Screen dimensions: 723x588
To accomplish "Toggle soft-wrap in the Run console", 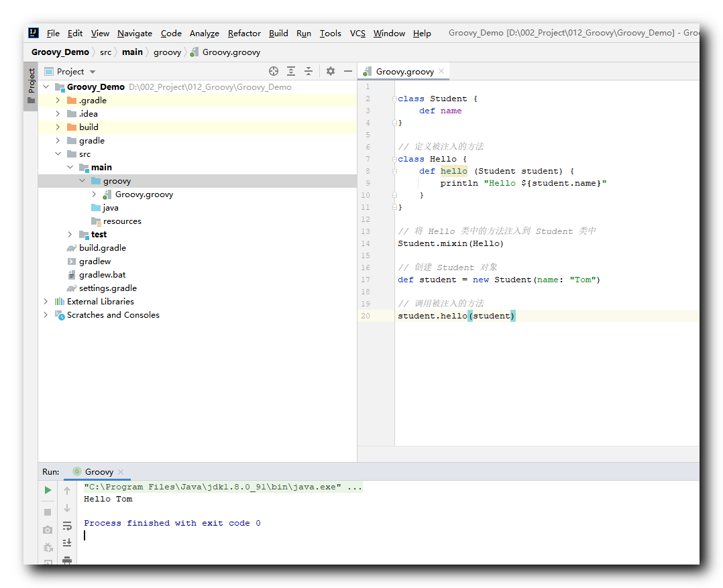I will click(67, 526).
